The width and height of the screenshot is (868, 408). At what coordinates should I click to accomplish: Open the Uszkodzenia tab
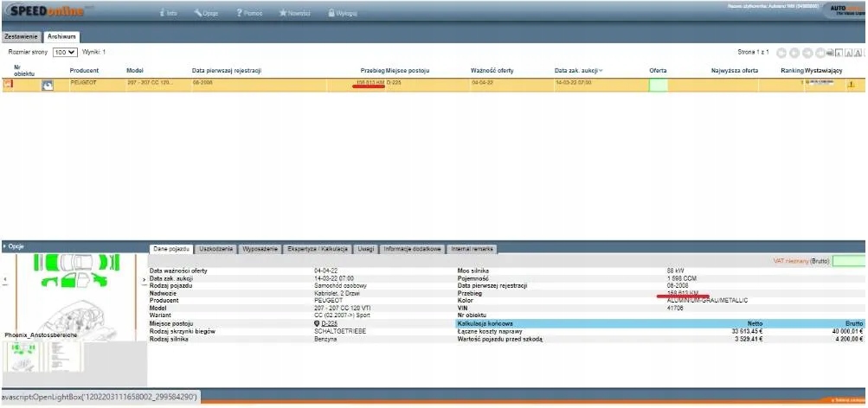(x=217, y=249)
